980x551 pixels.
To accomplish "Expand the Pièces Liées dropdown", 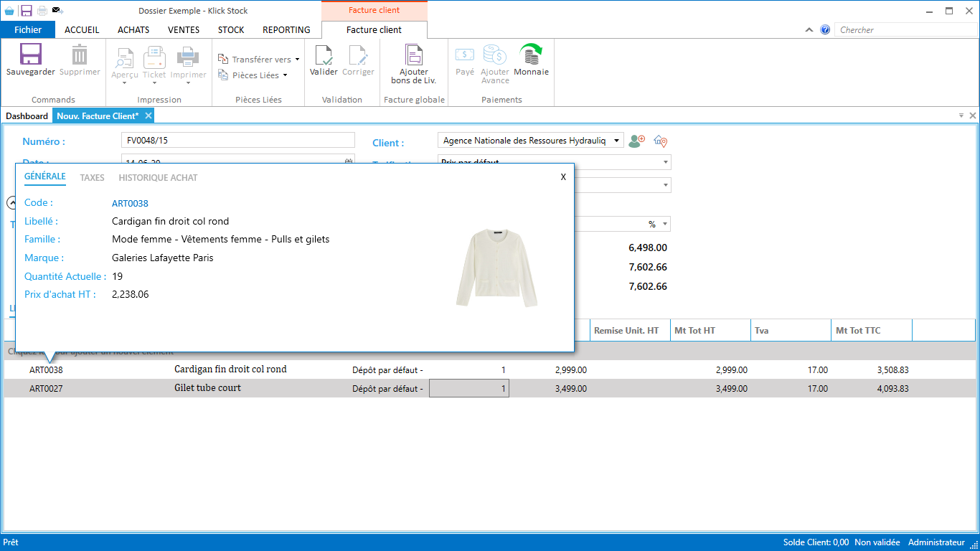I will point(285,75).
